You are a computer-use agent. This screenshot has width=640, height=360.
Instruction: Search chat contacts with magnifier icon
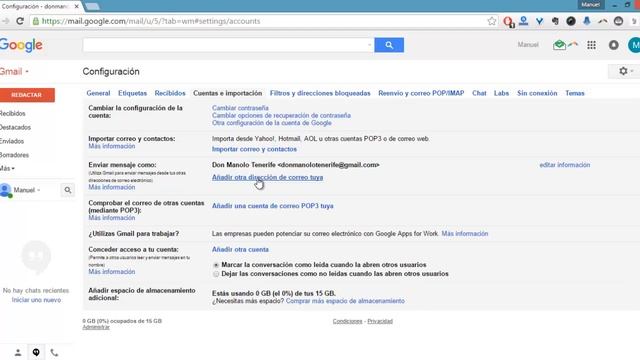tap(68, 190)
